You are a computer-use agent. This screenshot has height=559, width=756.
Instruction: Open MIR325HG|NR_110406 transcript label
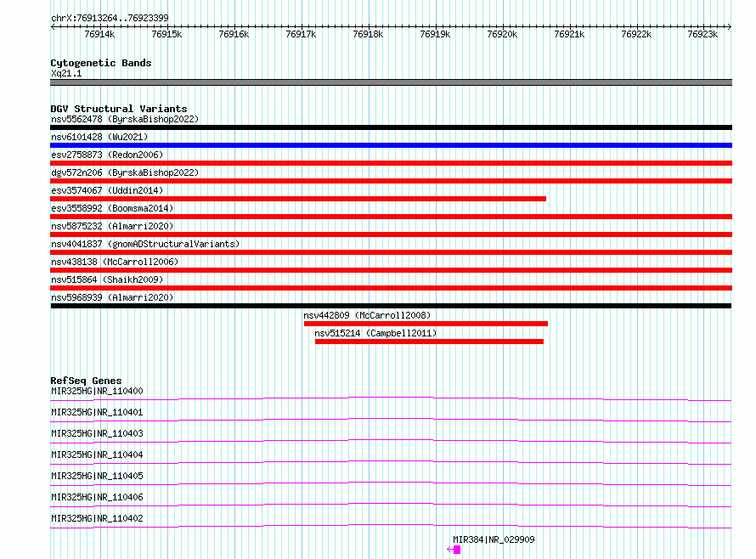point(97,497)
